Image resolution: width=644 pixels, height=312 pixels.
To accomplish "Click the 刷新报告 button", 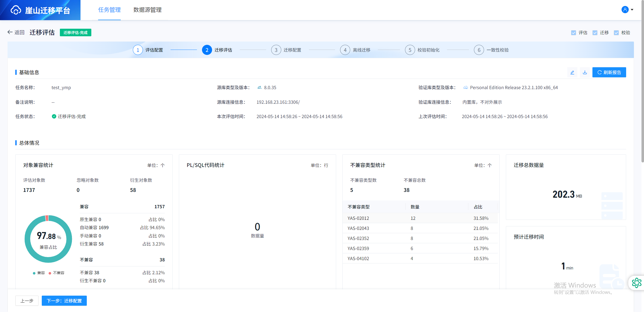I will 609,73.
